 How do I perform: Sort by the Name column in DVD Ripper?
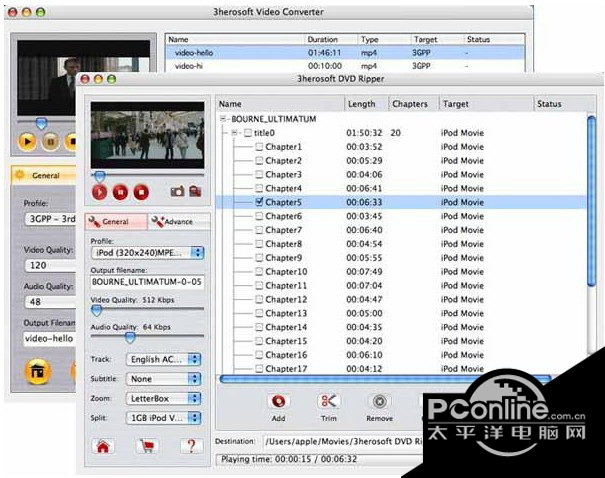pos(280,104)
